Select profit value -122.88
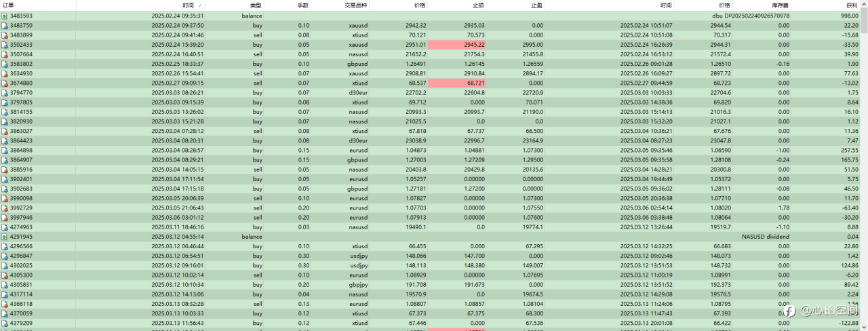This screenshot has width=868, height=331. click(x=848, y=324)
